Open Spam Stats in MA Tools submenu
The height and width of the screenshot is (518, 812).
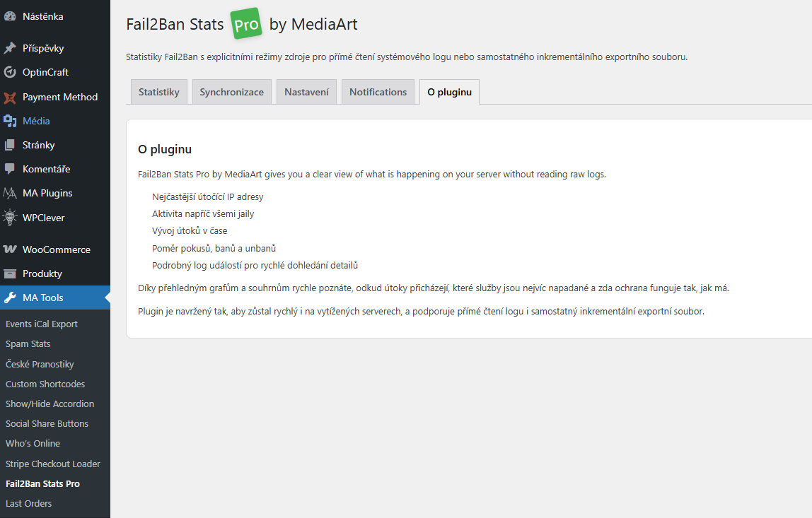click(x=28, y=343)
